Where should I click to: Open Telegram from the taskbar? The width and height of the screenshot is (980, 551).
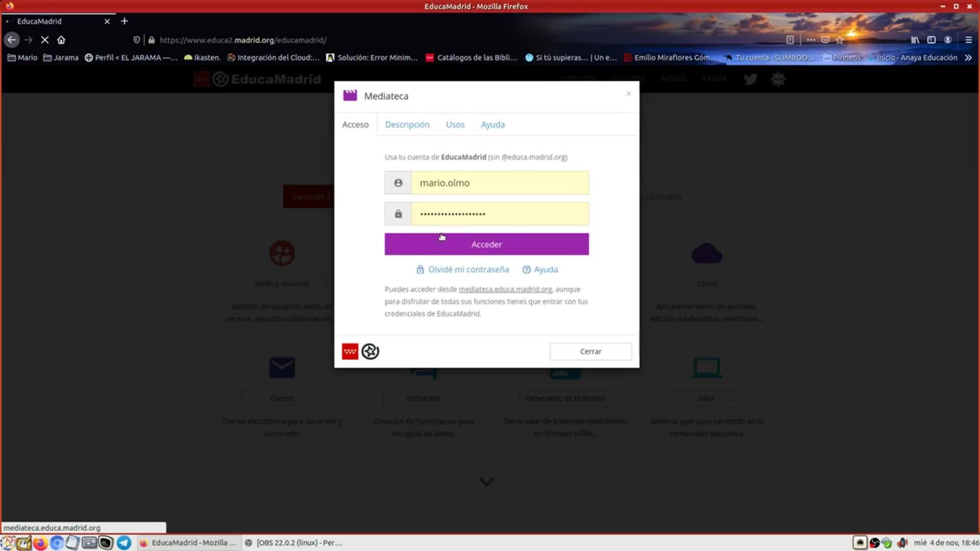click(124, 543)
